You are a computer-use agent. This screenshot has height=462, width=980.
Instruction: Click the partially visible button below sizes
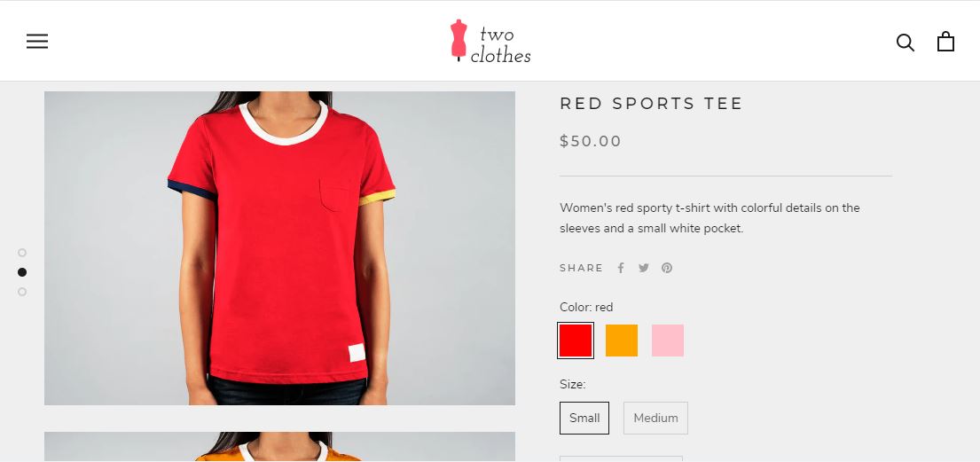point(621,458)
